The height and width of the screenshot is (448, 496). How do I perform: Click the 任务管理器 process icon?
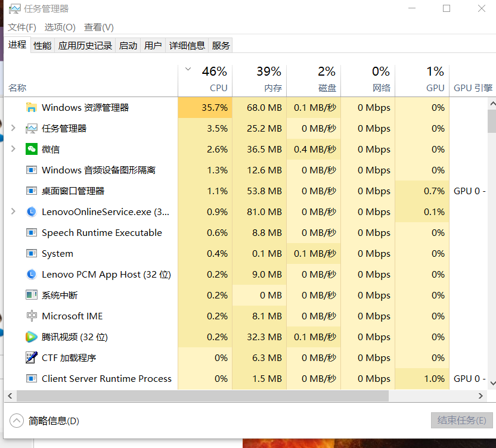point(32,128)
